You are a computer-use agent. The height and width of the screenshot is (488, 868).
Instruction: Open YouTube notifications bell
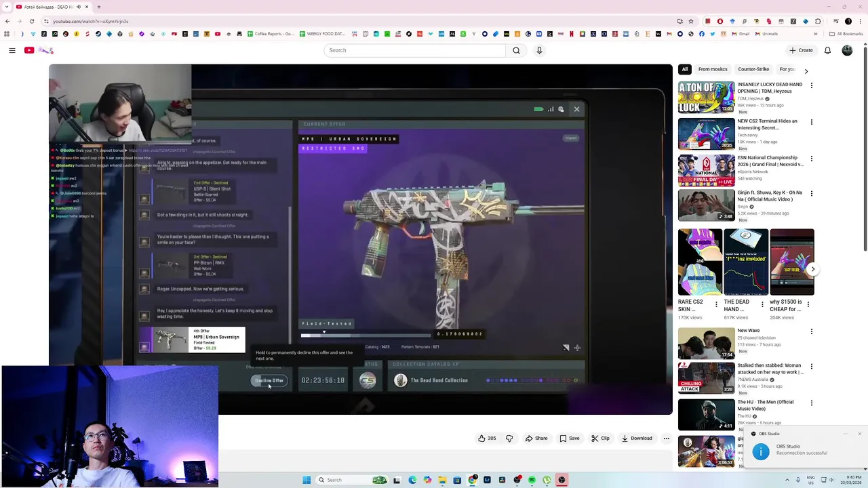(x=827, y=50)
